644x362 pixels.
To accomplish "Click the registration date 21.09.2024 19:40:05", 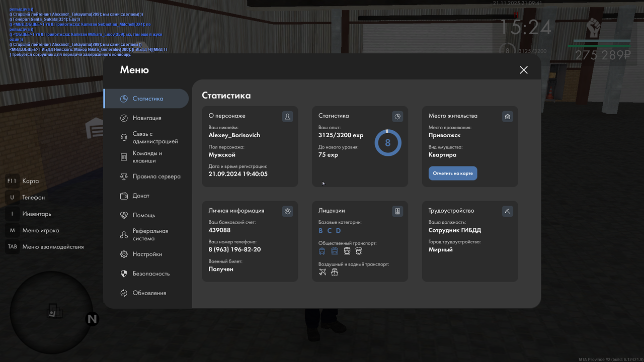I will pyautogui.click(x=238, y=174).
